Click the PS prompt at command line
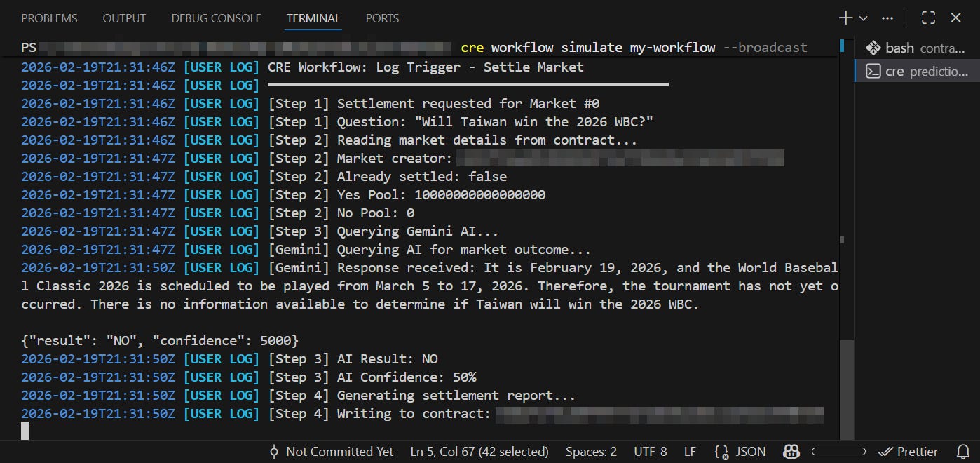 point(29,48)
